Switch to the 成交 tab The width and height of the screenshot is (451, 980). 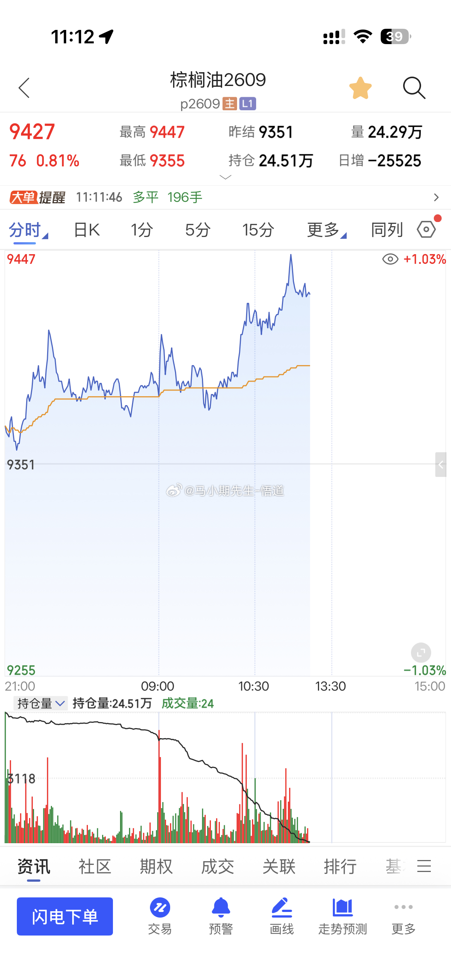pos(218,867)
